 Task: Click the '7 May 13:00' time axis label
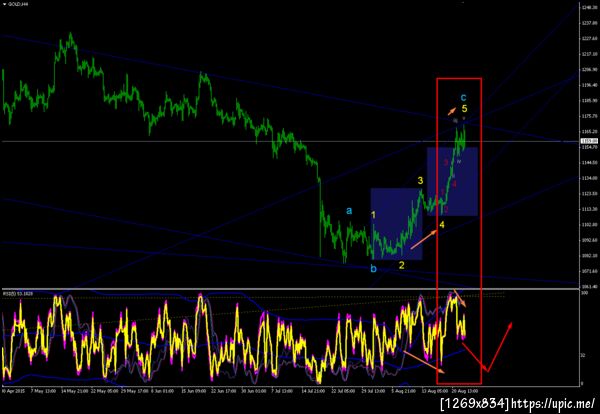(42, 391)
